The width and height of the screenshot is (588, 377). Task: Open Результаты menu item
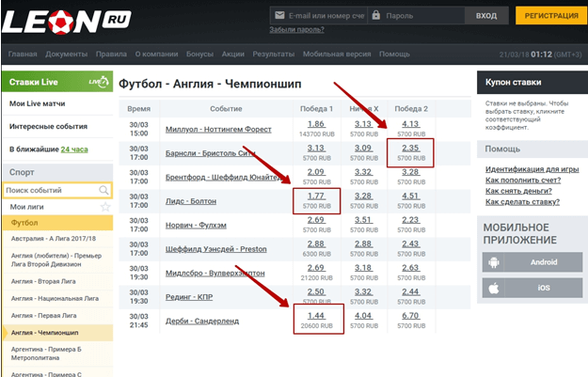tap(274, 54)
